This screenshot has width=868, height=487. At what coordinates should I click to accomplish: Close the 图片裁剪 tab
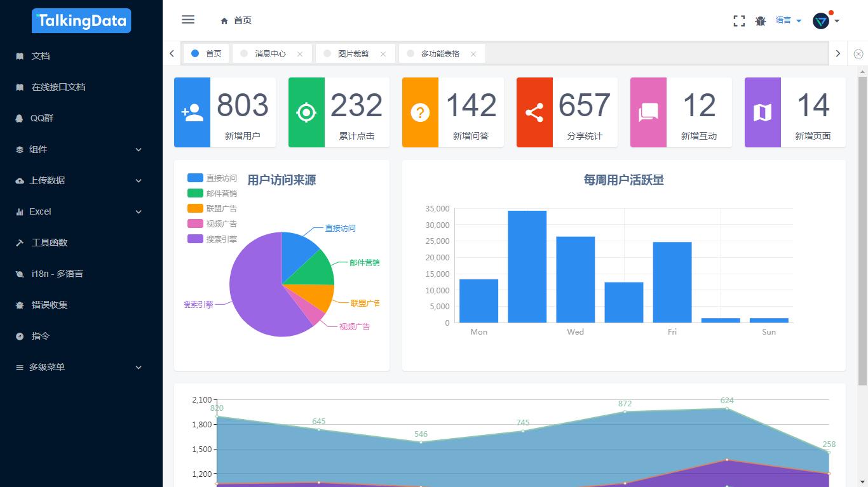tap(383, 54)
